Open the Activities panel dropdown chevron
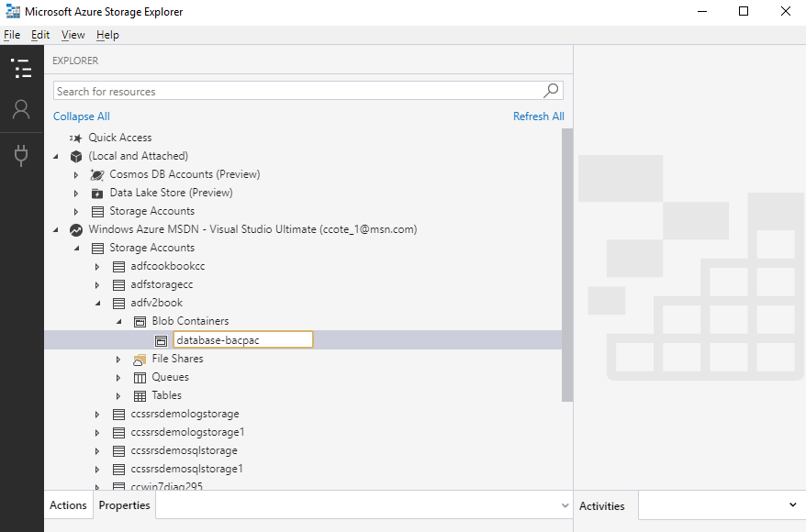The width and height of the screenshot is (806, 532). (792, 504)
